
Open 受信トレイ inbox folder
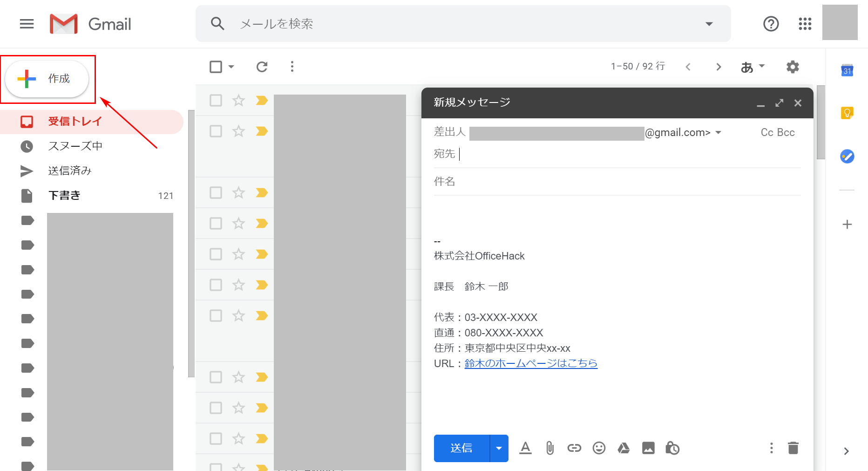coord(92,122)
